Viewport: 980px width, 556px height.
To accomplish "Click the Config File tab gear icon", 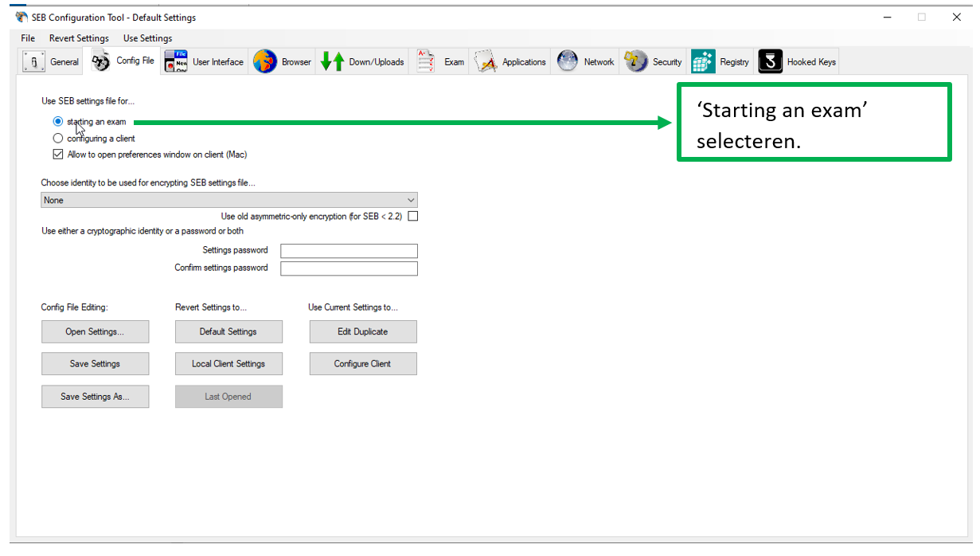I will click(101, 61).
